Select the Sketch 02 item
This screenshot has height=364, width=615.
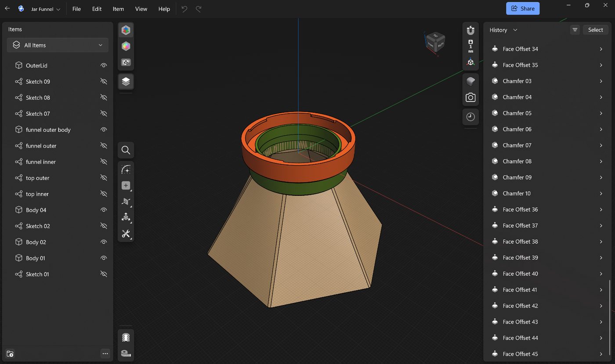coord(38,226)
